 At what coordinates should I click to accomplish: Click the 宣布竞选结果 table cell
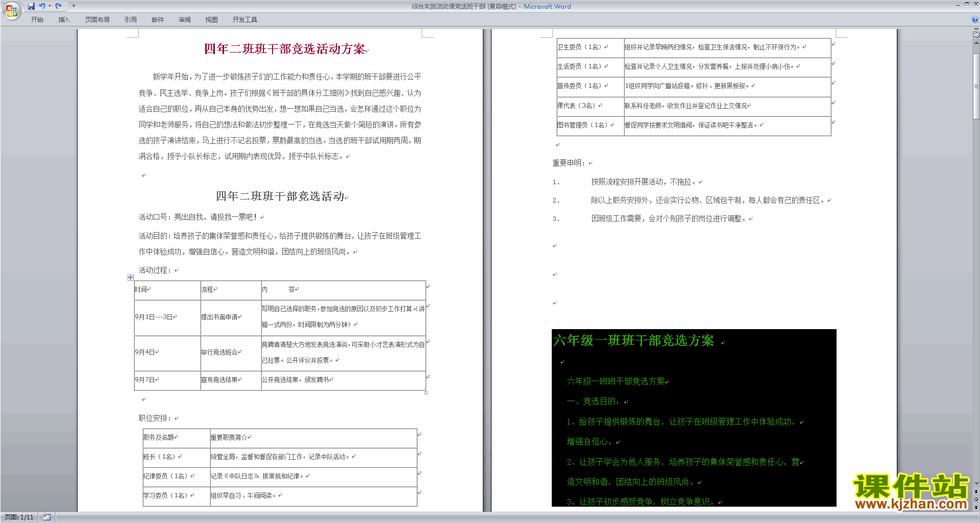pyautogui.click(x=231, y=380)
